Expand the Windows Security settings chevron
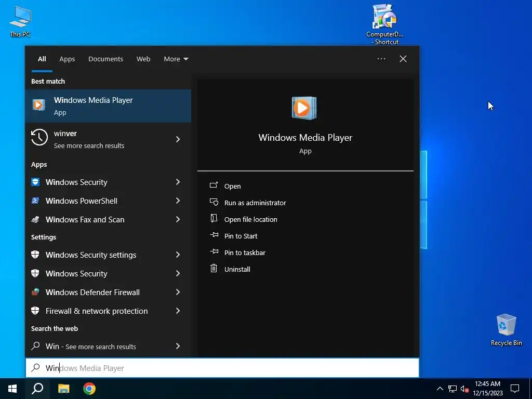532x399 pixels. [x=178, y=255]
